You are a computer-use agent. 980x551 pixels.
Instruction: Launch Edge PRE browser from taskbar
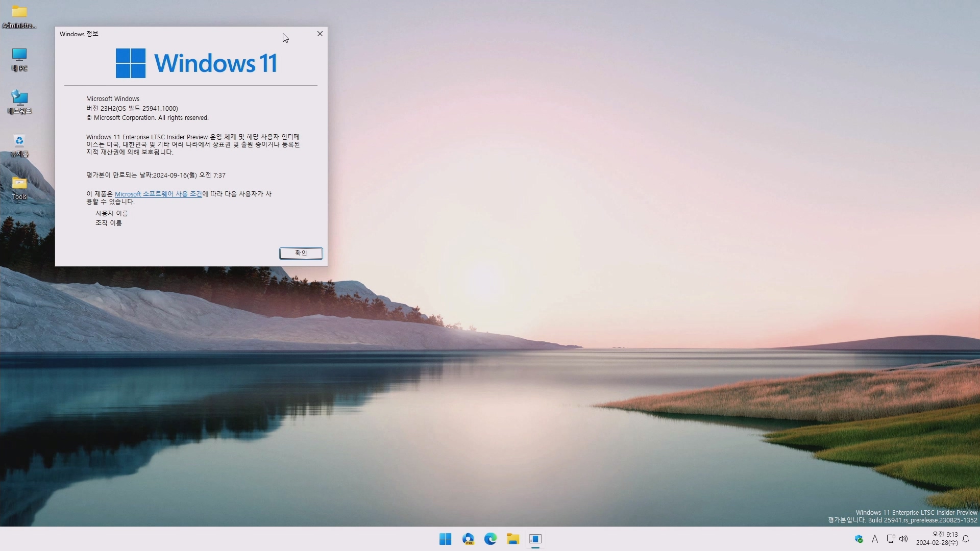pos(468,539)
